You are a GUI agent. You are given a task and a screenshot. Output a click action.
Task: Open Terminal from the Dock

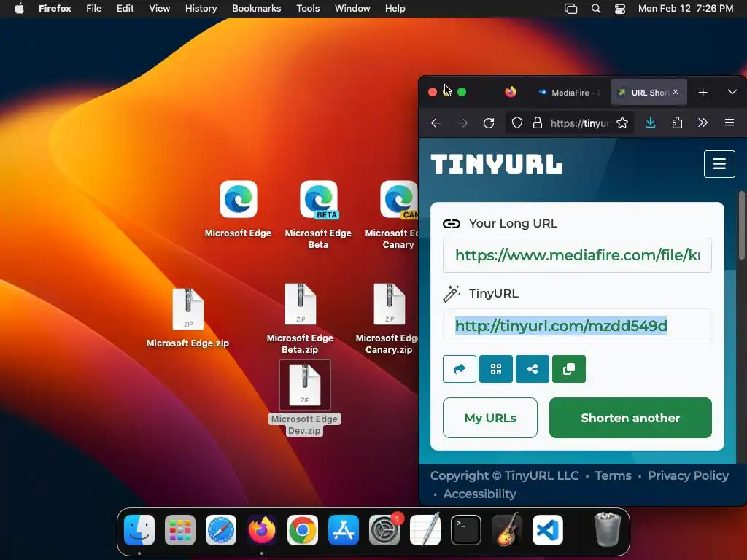[x=466, y=530]
